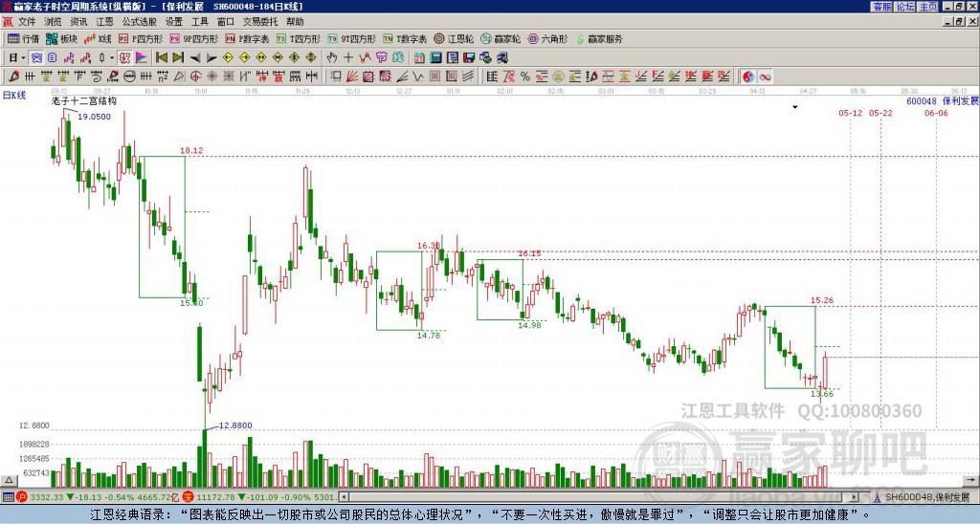Click the 客服 link in title bar
The image size is (980, 524).
882,7
